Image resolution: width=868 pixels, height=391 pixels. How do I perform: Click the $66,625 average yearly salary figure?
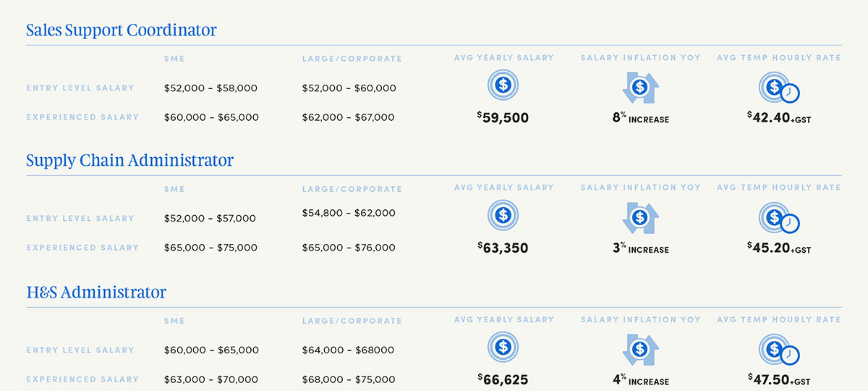pos(503,379)
